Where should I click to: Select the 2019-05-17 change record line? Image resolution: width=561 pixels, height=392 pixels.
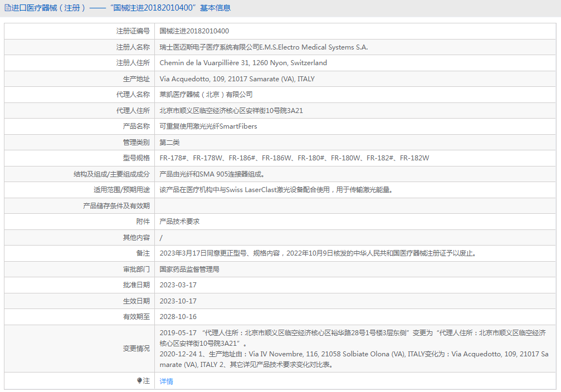tap(353, 338)
